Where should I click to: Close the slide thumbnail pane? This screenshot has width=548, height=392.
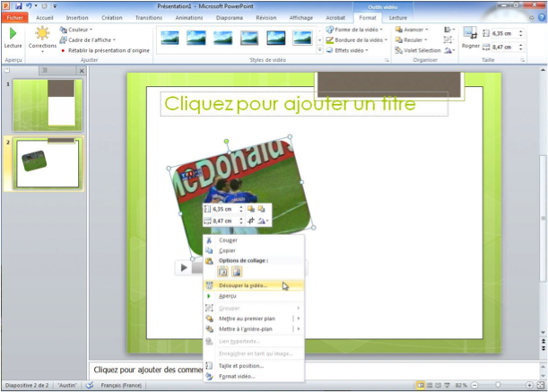tap(82, 71)
